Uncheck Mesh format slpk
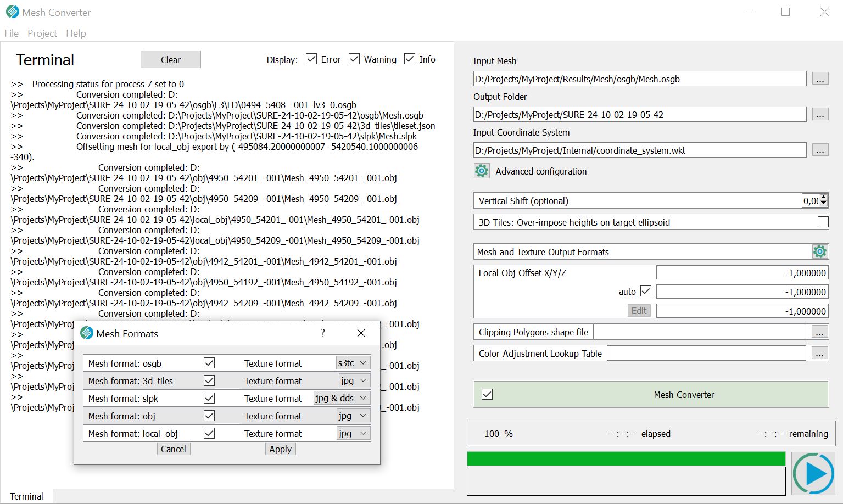This screenshot has height=504, width=843. pyautogui.click(x=209, y=398)
